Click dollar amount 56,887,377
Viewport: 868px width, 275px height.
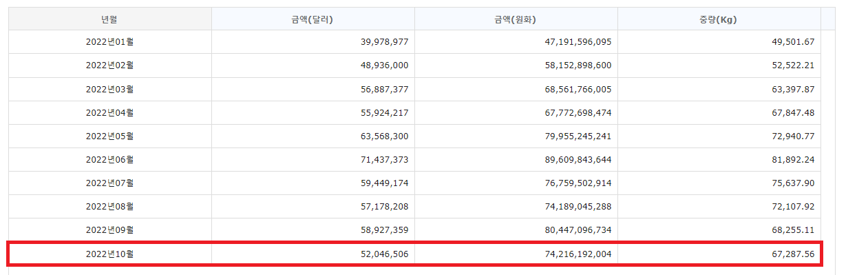click(x=384, y=89)
